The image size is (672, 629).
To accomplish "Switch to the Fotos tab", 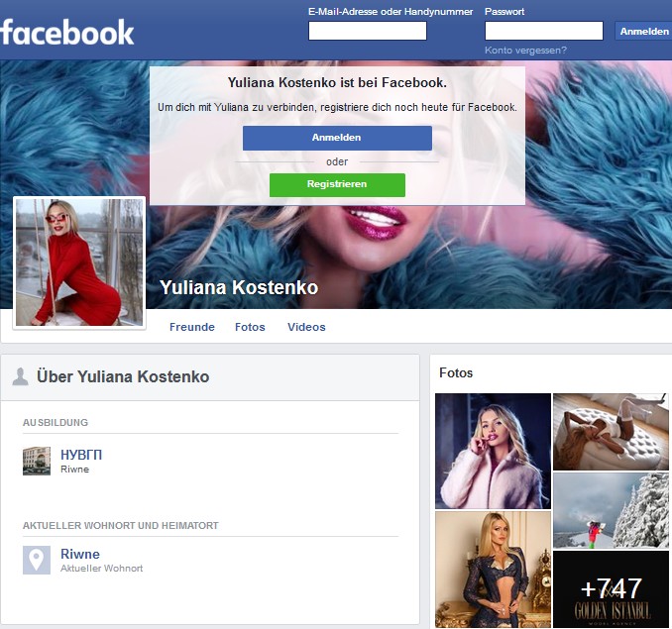I will (x=250, y=327).
